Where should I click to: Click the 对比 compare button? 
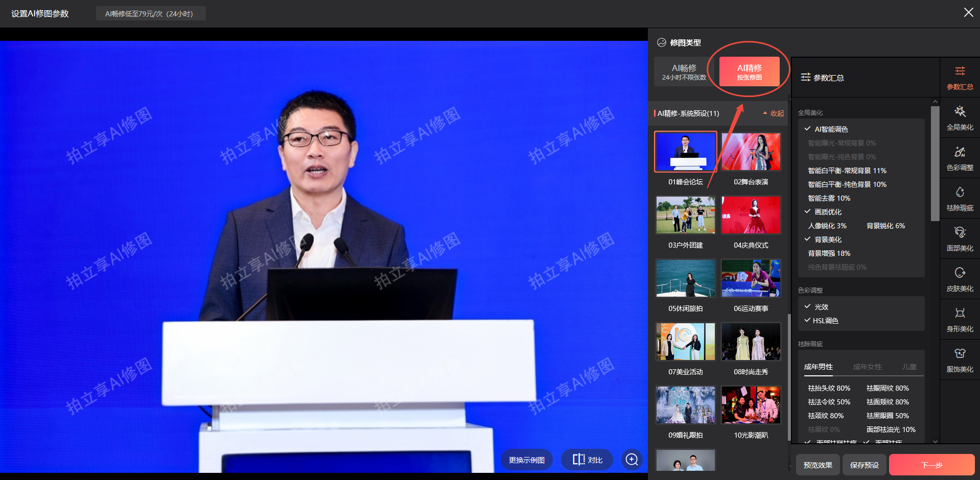(x=588, y=460)
